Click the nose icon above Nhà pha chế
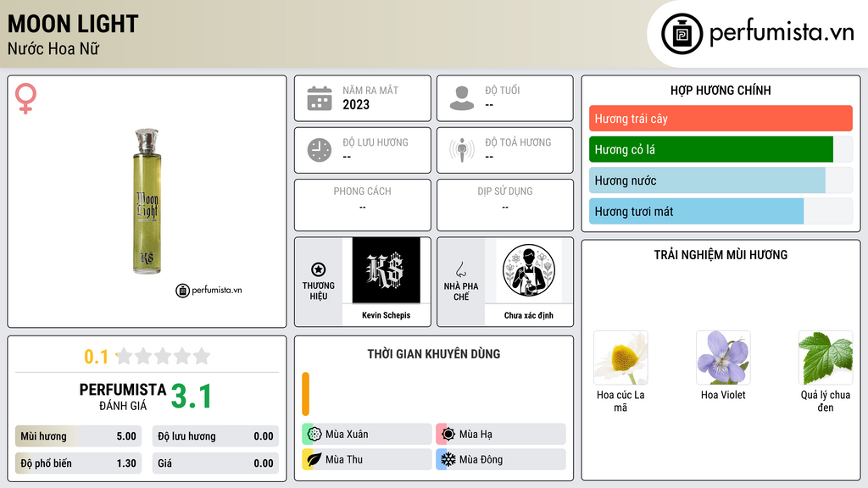This screenshot has width=868, height=488. (x=460, y=269)
